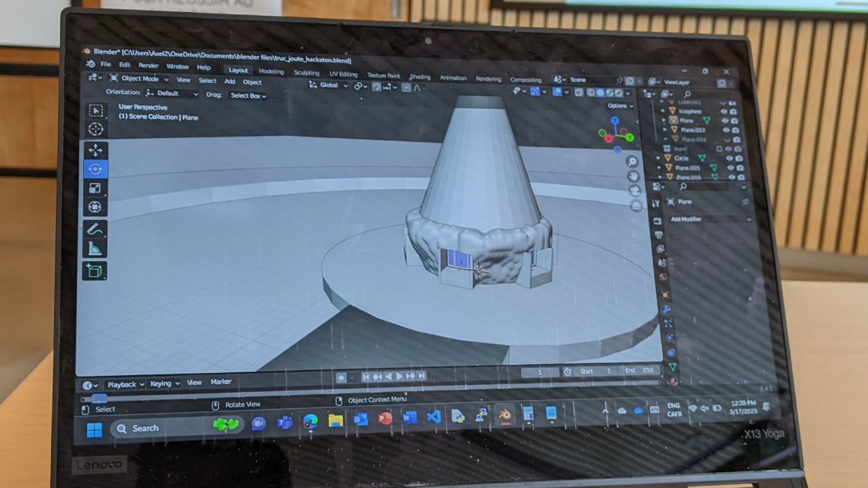Click the Marker button in the timeline
The height and width of the screenshot is (488, 868).
click(x=221, y=382)
